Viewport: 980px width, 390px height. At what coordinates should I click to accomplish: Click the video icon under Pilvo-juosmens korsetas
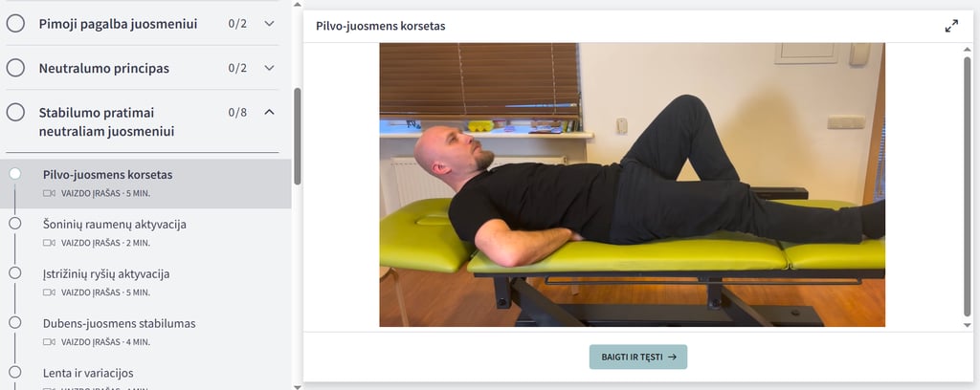(x=50, y=193)
